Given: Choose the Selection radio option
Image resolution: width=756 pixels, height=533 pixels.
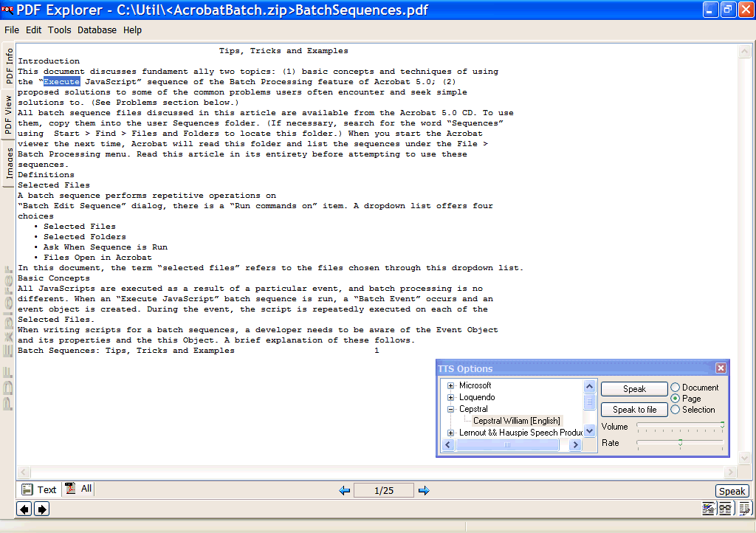Looking at the screenshot, I should [675, 410].
